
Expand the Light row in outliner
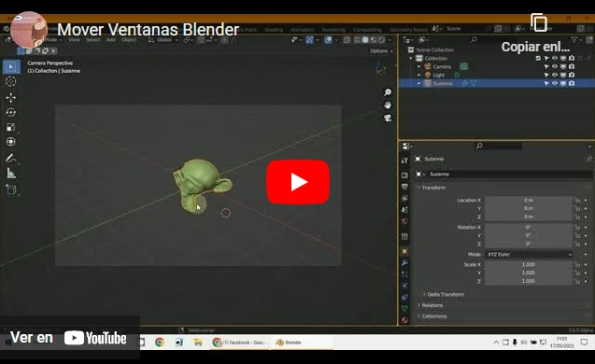click(419, 75)
